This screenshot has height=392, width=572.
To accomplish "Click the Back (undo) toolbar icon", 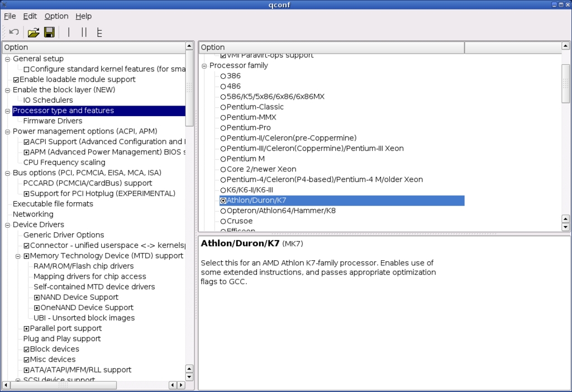I will (14, 32).
